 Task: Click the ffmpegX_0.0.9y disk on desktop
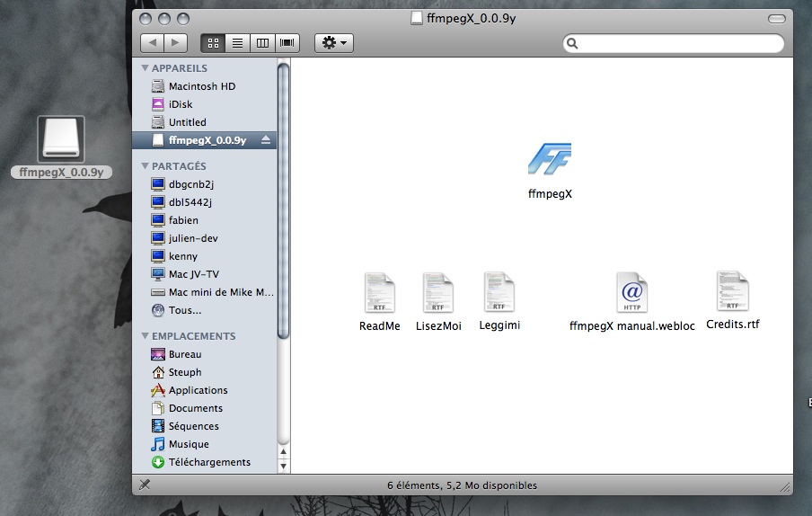click(61, 141)
